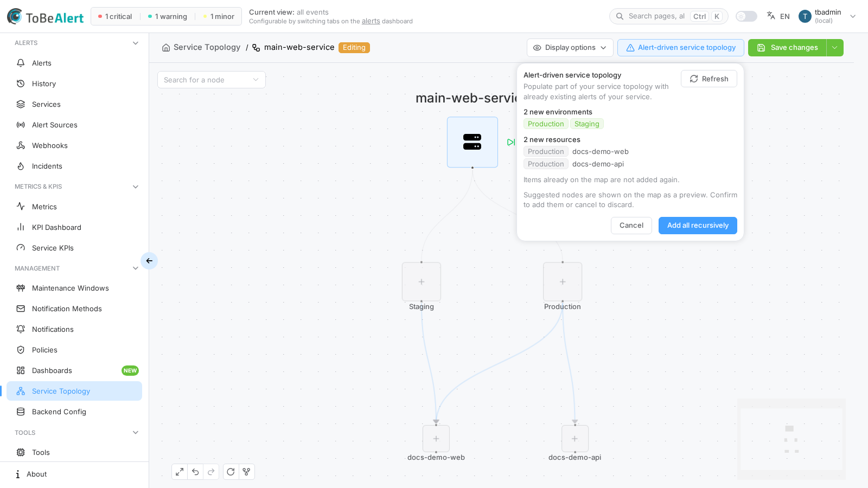Collapse the TOOLS sidebar section

[x=136, y=433]
